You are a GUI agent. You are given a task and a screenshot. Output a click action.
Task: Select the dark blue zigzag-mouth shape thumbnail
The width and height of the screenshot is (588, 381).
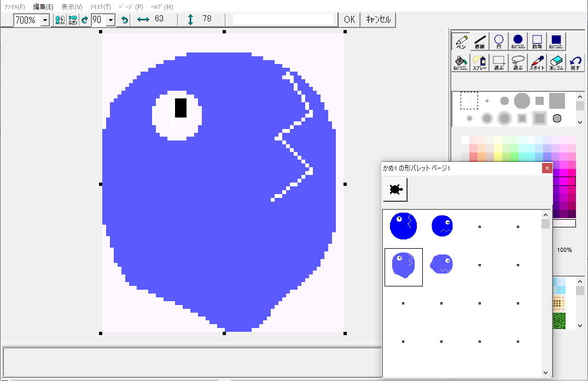[x=442, y=226]
